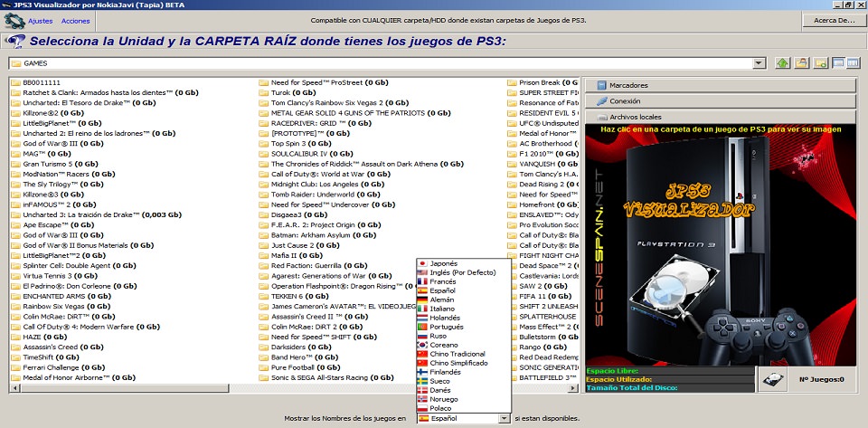
Task: Choose Coreano language option
Action: click(x=463, y=345)
